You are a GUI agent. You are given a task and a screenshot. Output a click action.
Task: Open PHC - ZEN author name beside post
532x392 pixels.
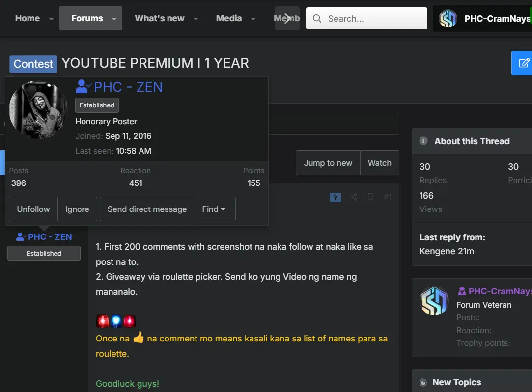pyautogui.click(x=50, y=237)
